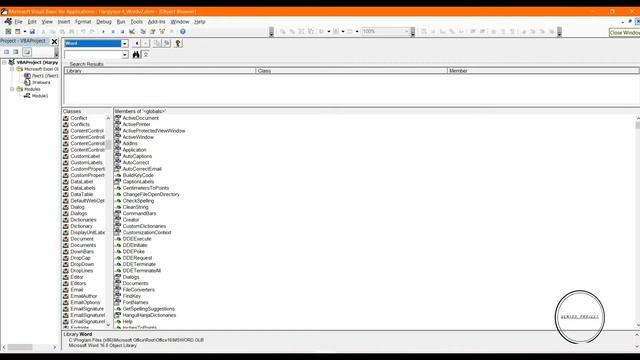The width and height of the screenshot is (640, 360).
Task: Click the Go Back arrow in Object Browser
Action: 137,43
